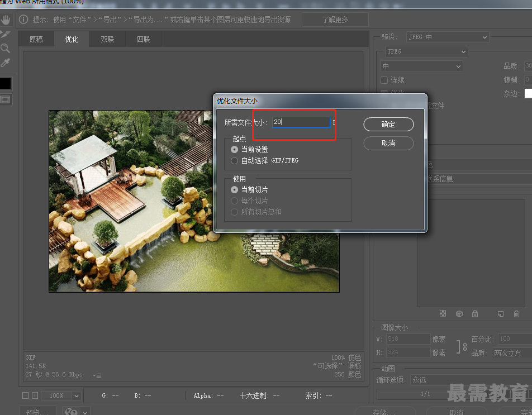Open the JPEG file format dropdown

pos(426,51)
